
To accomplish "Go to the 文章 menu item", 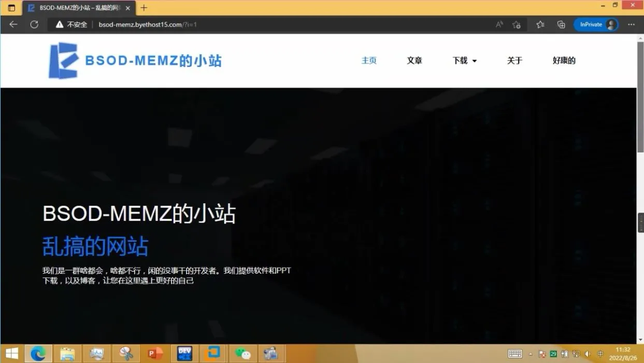I will click(414, 61).
